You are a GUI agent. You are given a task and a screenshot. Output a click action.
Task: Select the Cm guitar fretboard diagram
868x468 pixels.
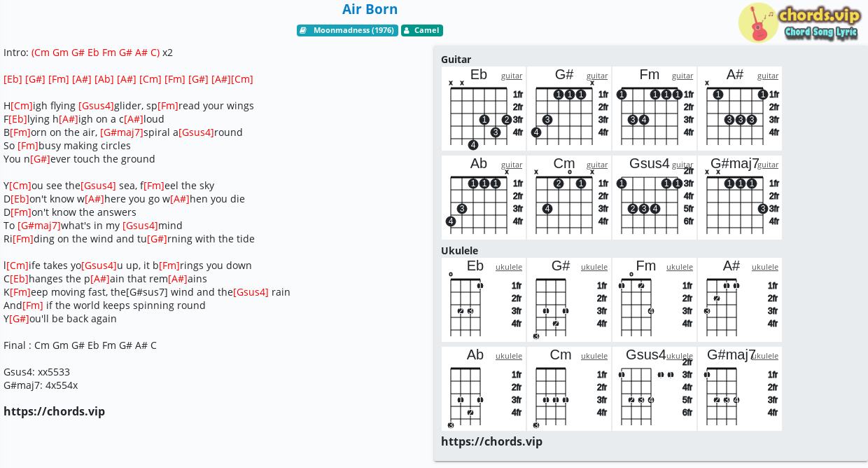point(569,198)
